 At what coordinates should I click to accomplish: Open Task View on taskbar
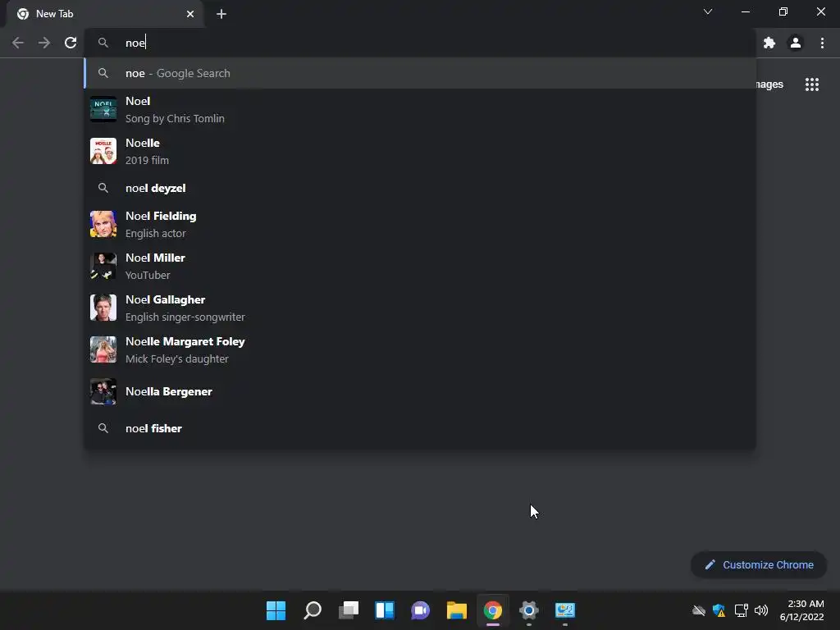tap(348, 610)
